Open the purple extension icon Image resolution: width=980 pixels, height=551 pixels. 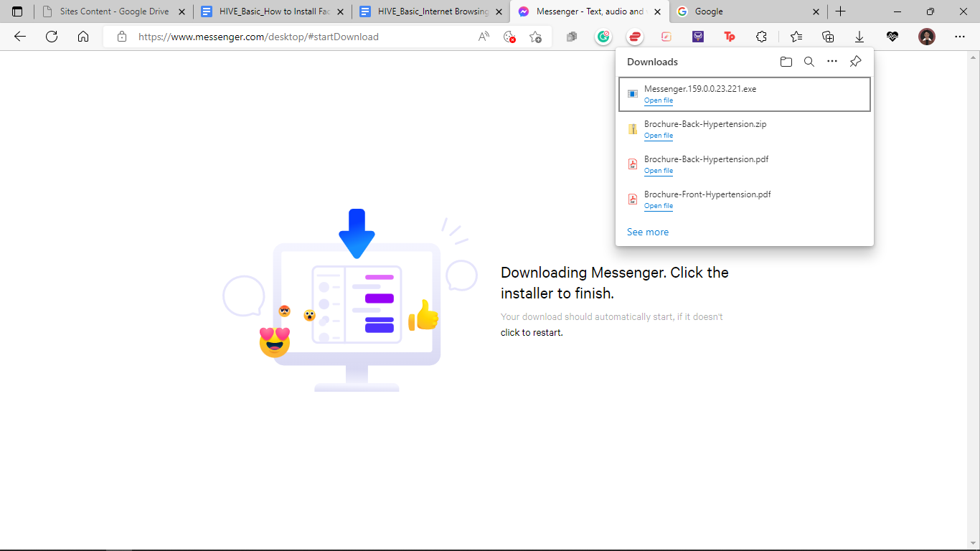tap(698, 37)
